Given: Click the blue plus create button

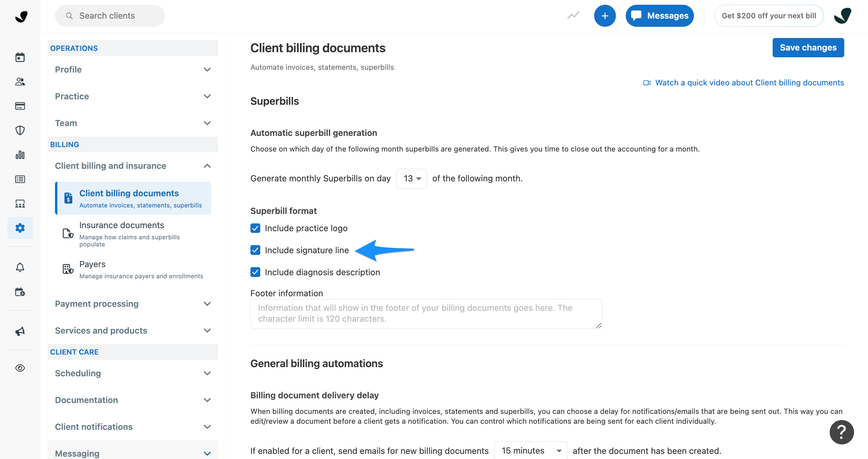Looking at the screenshot, I should [605, 16].
